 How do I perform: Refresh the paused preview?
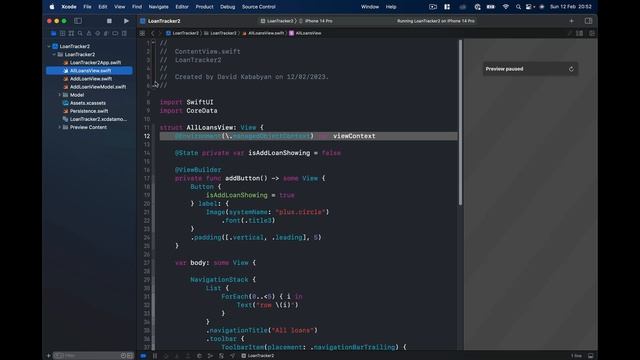571,69
